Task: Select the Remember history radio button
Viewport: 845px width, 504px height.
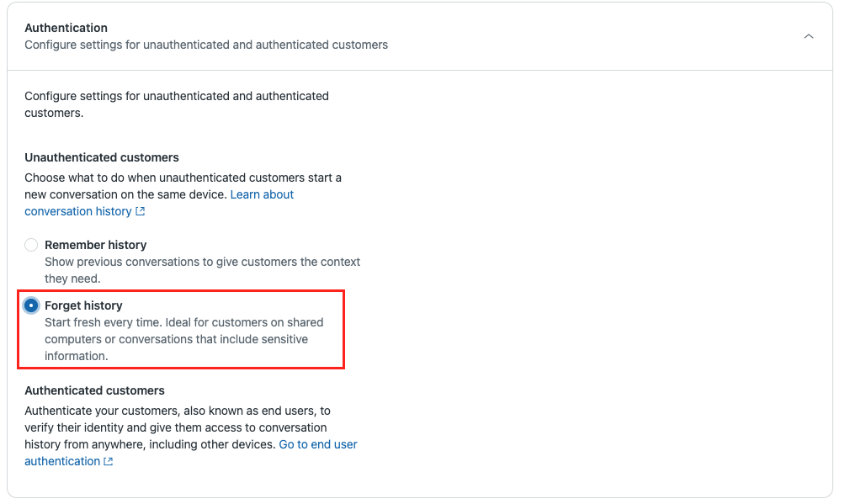Action: (x=31, y=245)
